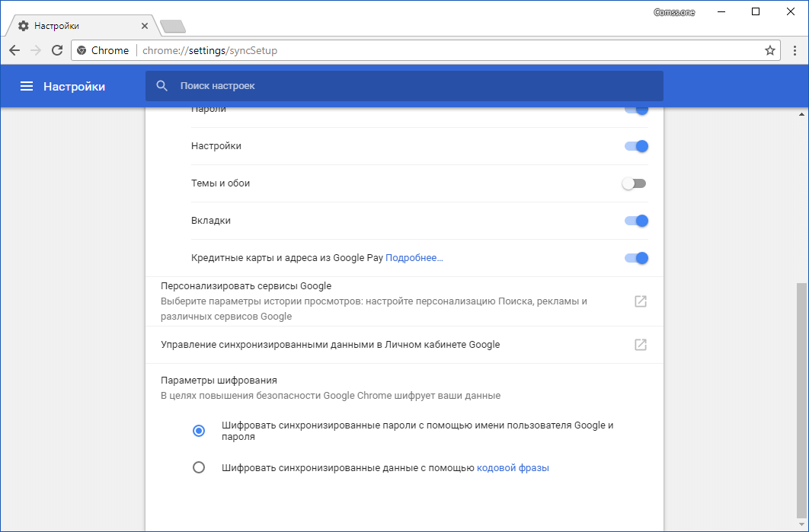Click the Настройки header title
This screenshot has height=532, width=809.
click(75, 86)
